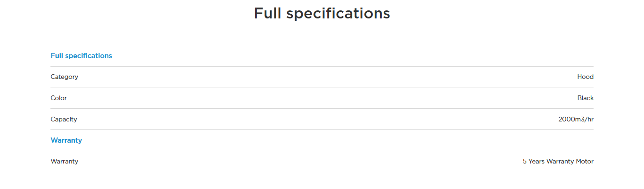Click the divider line beneath the Category row

(x=322, y=87)
